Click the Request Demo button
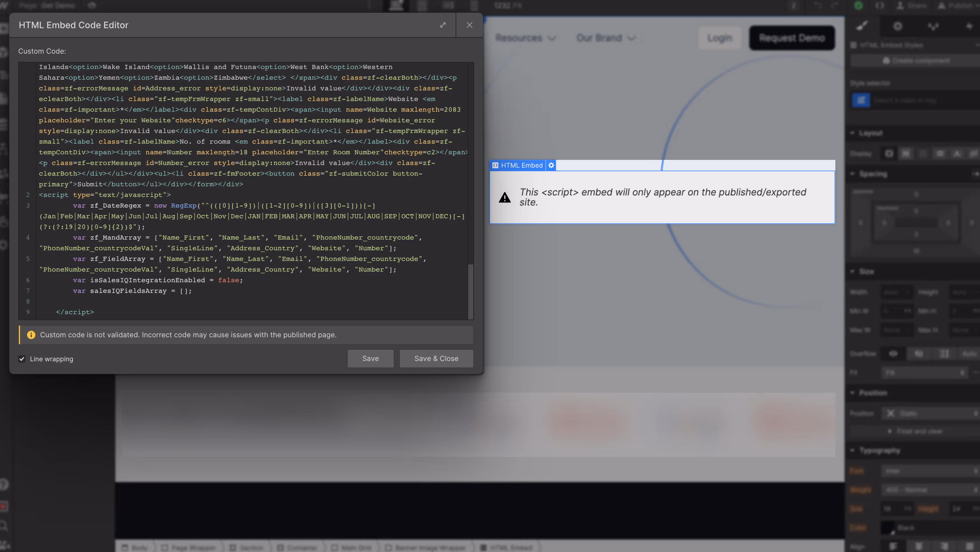 [x=792, y=38]
